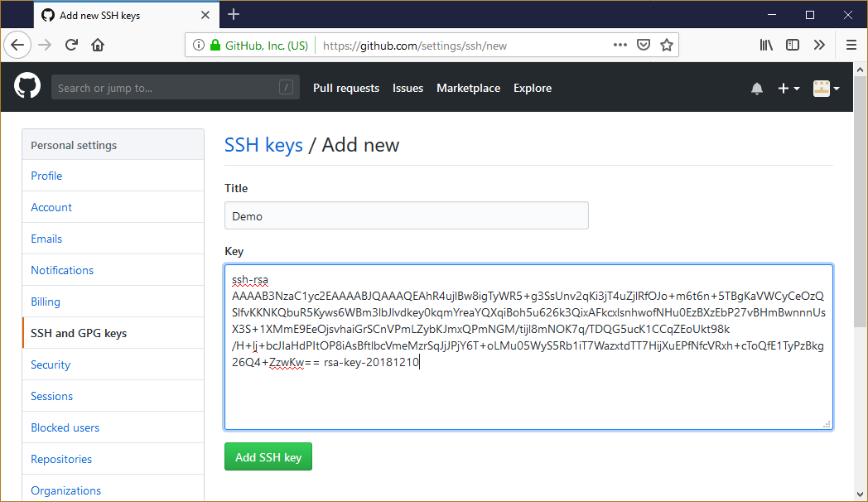
Task: Bookmark this page with the star icon
Action: point(667,45)
